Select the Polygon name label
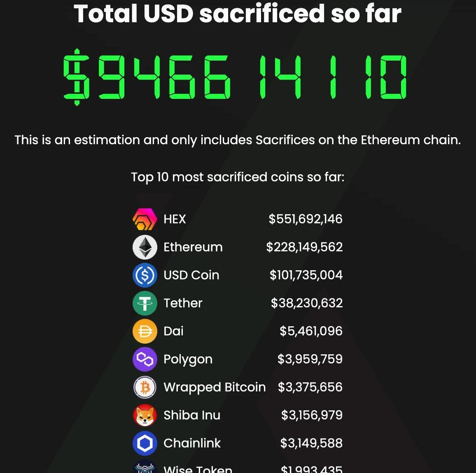476x473 pixels. (188, 359)
